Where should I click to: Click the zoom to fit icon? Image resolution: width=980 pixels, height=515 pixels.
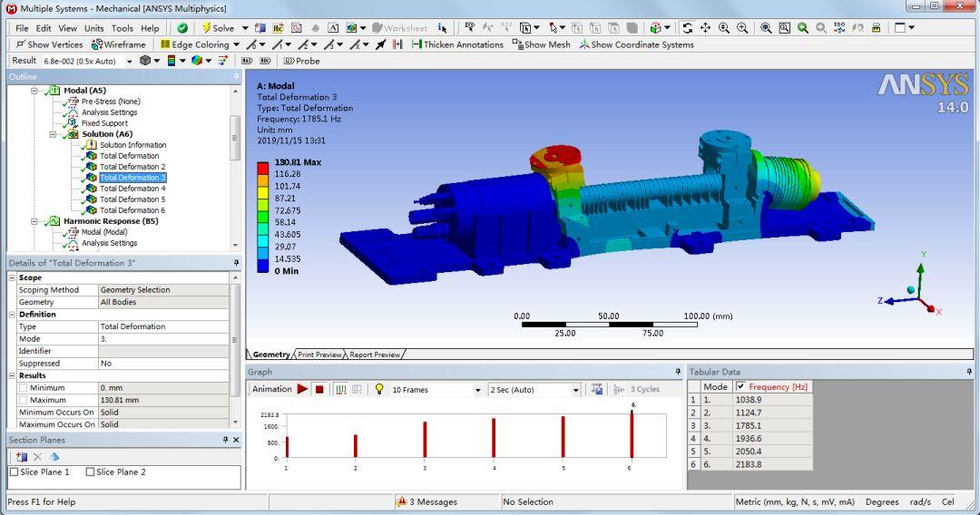click(x=766, y=28)
